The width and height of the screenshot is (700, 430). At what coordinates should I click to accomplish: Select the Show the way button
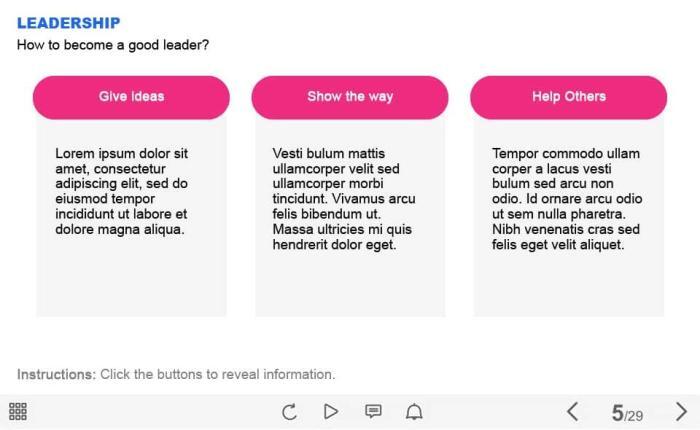350,97
